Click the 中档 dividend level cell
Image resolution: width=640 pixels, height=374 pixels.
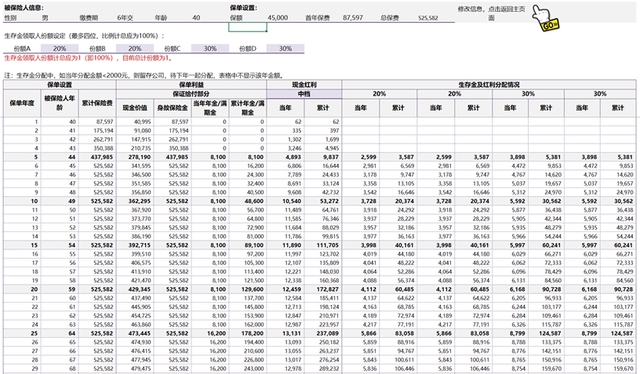[x=304, y=94]
